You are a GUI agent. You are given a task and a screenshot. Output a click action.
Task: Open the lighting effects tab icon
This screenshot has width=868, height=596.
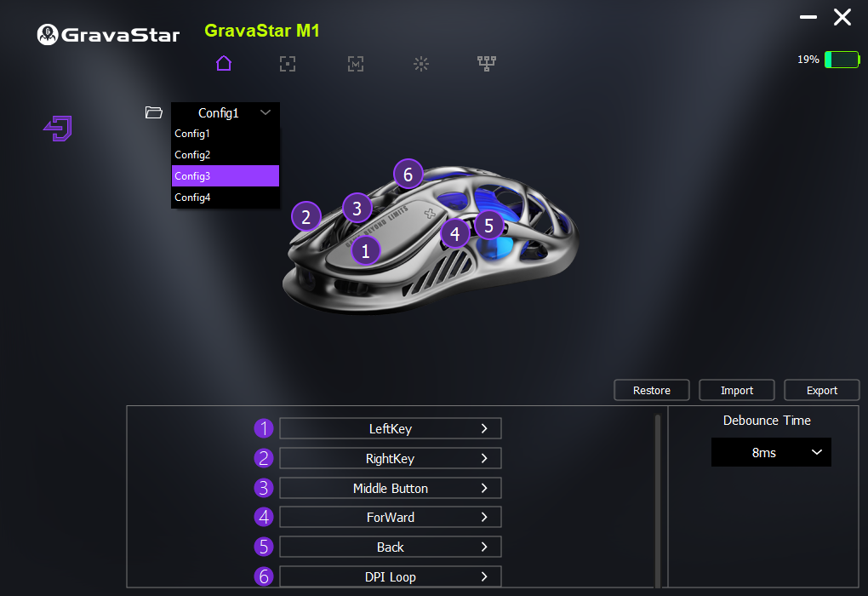point(421,64)
